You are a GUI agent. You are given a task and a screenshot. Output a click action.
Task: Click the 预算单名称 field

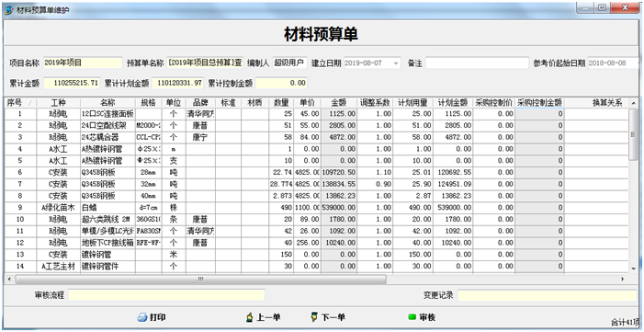(x=205, y=63)
